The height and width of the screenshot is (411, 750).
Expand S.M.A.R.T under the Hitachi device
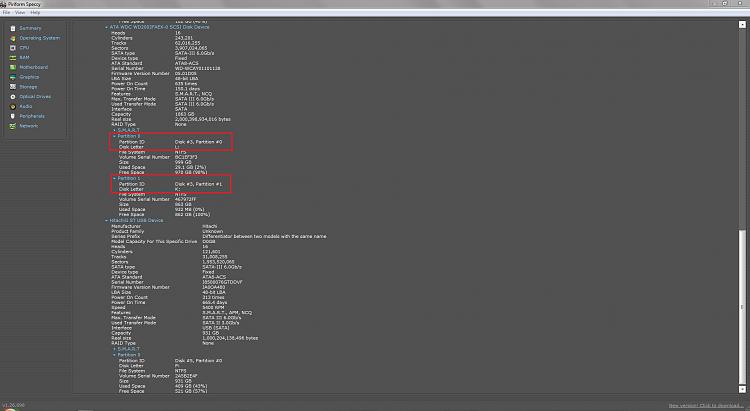coord(114,349)
